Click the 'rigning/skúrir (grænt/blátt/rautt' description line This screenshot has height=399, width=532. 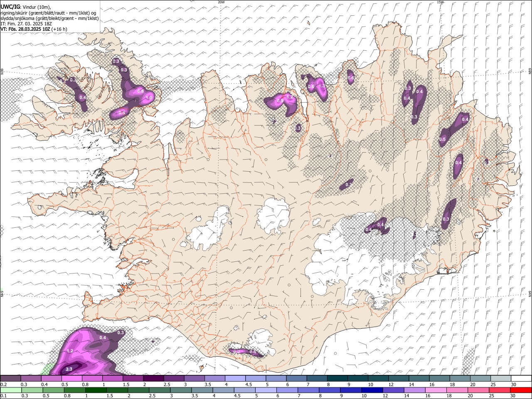pos(48,12)
